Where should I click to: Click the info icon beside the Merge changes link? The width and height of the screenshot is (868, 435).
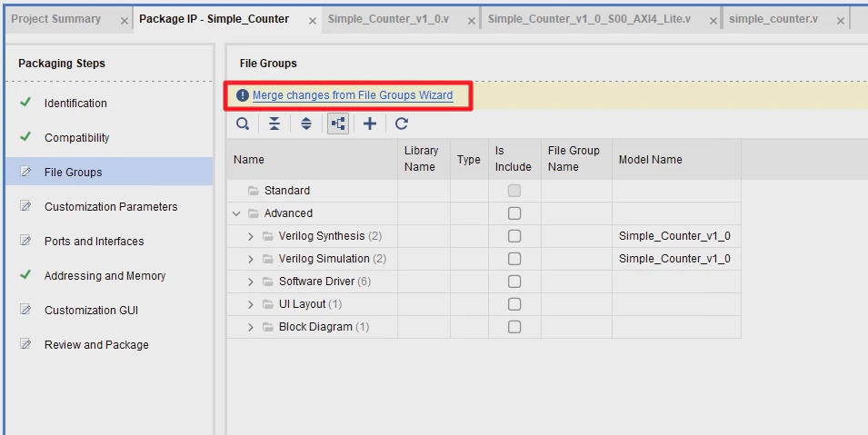243,95
